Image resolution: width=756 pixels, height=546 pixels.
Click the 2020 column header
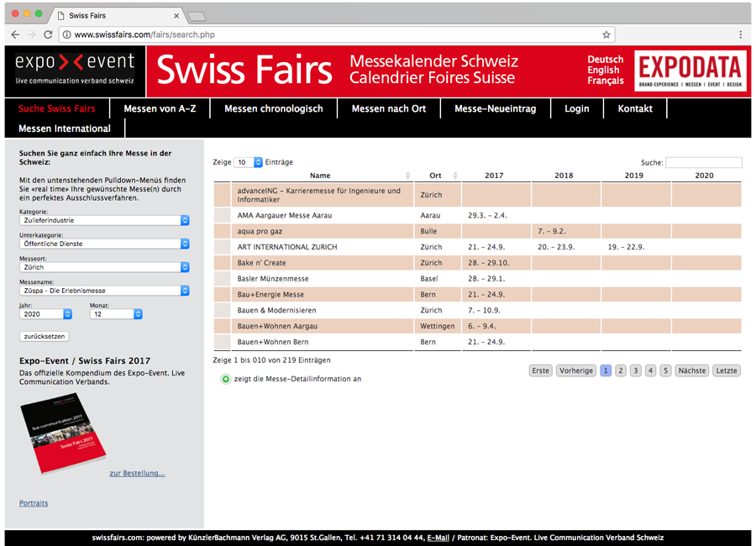(704, 176)
